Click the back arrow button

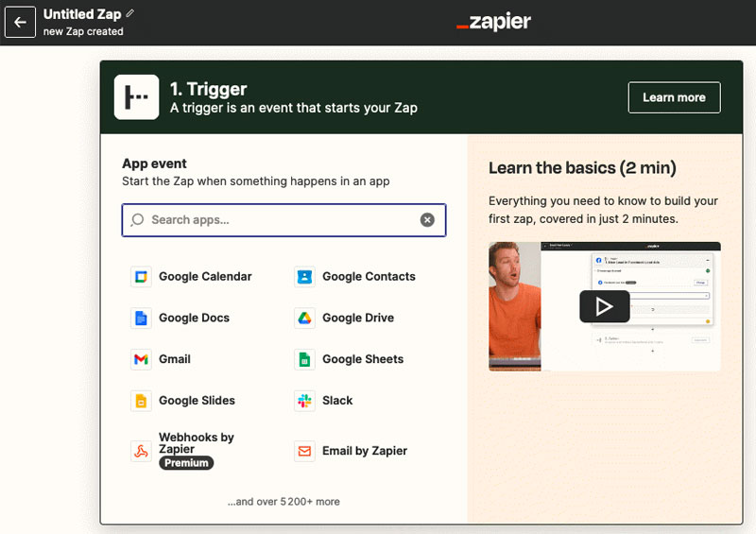(20, 22)
